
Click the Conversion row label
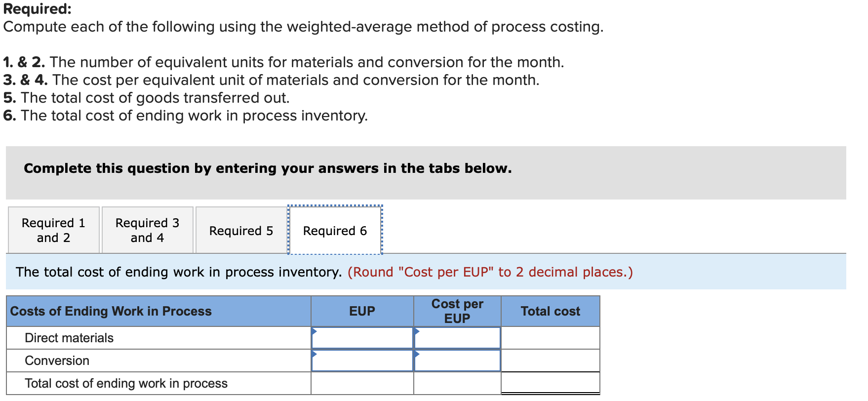click(57, 361)
